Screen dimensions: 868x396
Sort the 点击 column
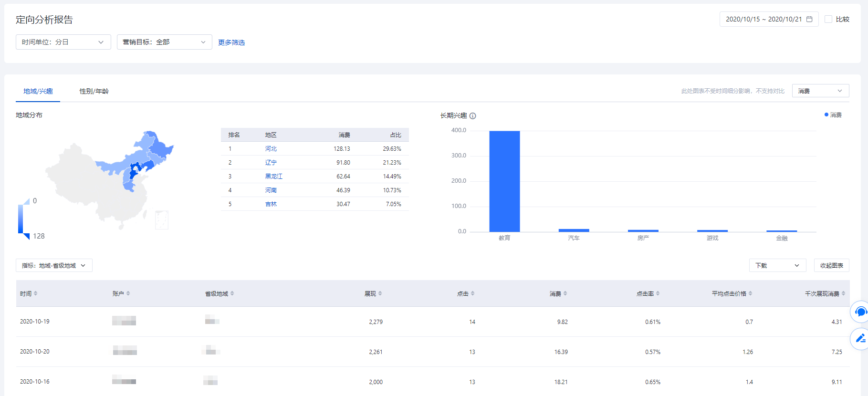(x=472, y=293)
